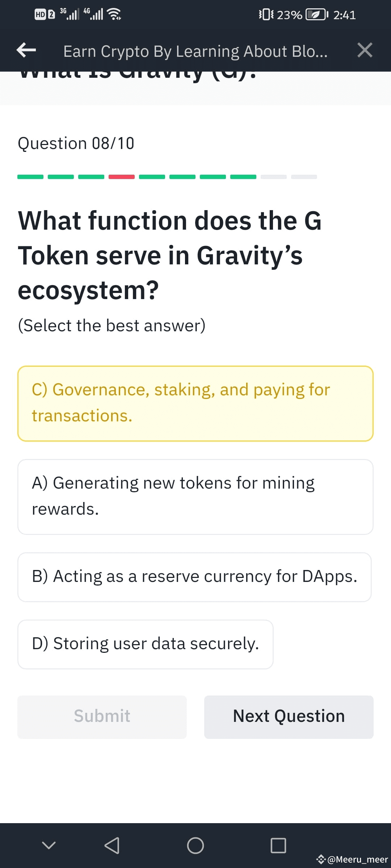
Task: Tap the red segment in the progress bar
Action: pyautogui.click(x=121, y=177)
